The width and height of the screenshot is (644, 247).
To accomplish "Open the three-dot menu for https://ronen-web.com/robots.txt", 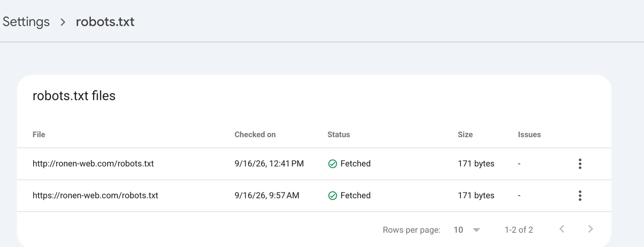I will pyautogui.click(x=580, y=196).
